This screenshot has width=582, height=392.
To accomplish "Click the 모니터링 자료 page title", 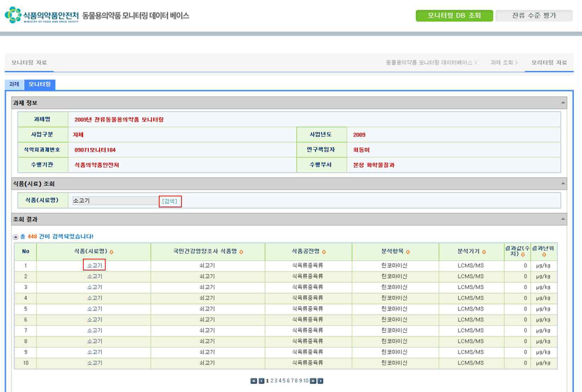I will (x=29, y=62).
